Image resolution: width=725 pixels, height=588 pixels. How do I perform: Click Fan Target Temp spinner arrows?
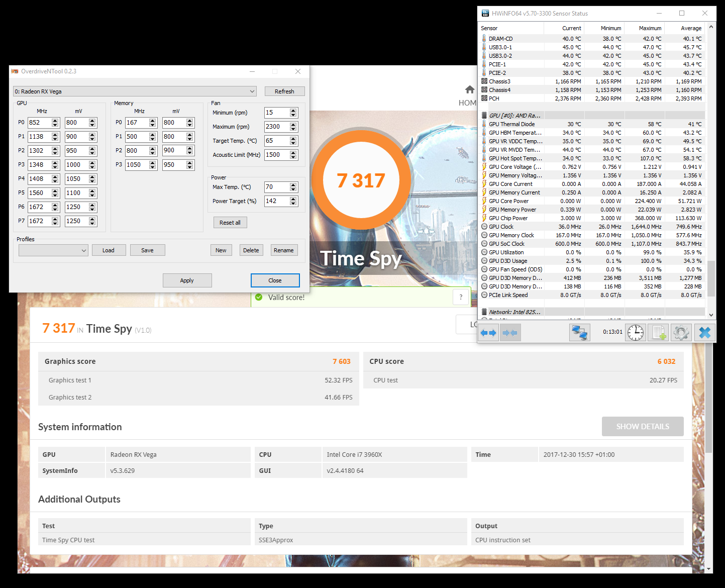(x=293, y=141)
